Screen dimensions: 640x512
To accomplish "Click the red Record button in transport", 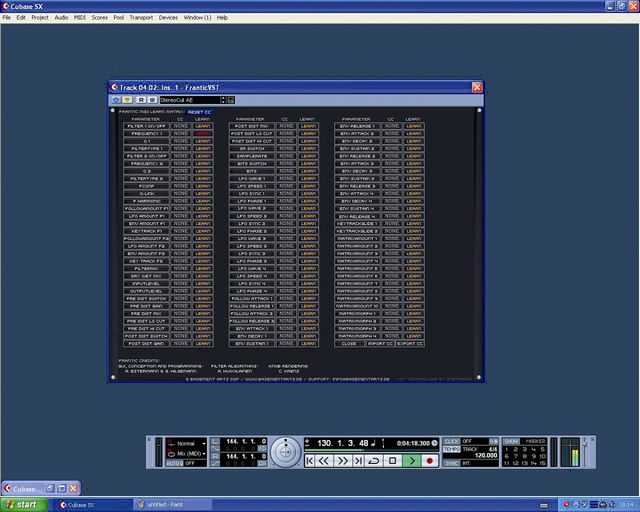I will point(429,461).
